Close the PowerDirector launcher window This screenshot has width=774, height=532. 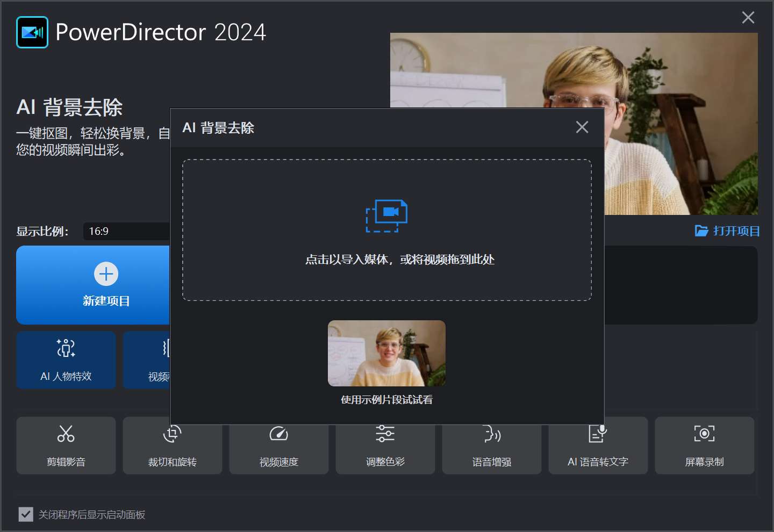(748, 18)
